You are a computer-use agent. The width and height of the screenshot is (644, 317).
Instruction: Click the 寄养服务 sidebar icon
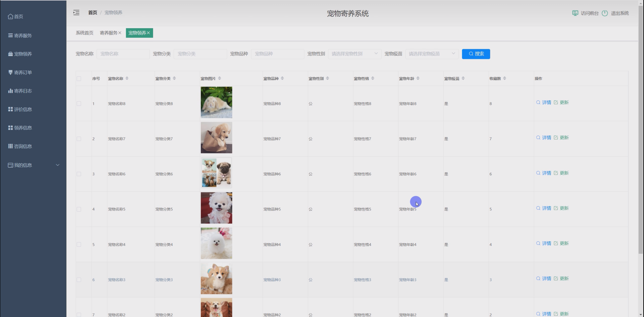(x=10, y=35)
